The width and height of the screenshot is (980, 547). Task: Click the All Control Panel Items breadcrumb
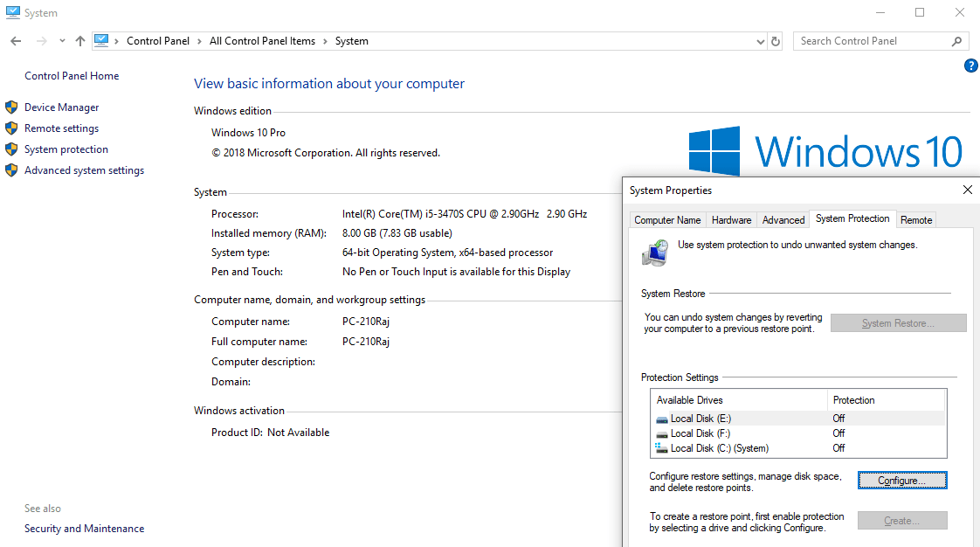[263, 41]
